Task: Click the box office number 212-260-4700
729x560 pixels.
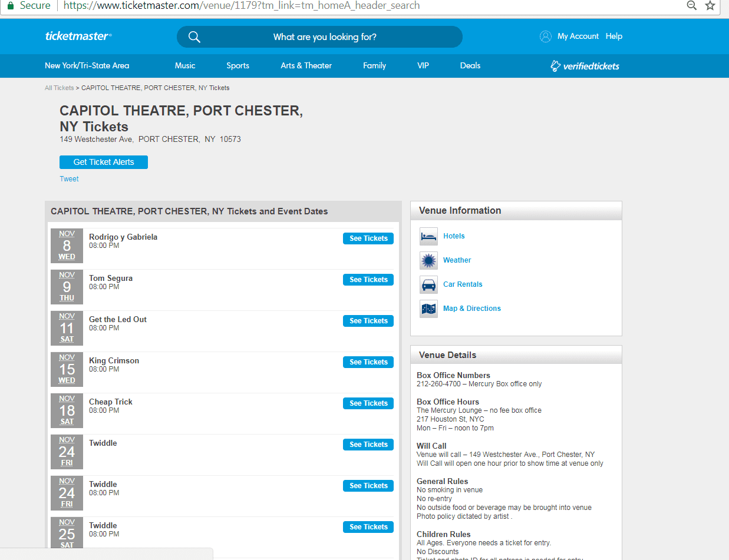Action: pos(438,384)
